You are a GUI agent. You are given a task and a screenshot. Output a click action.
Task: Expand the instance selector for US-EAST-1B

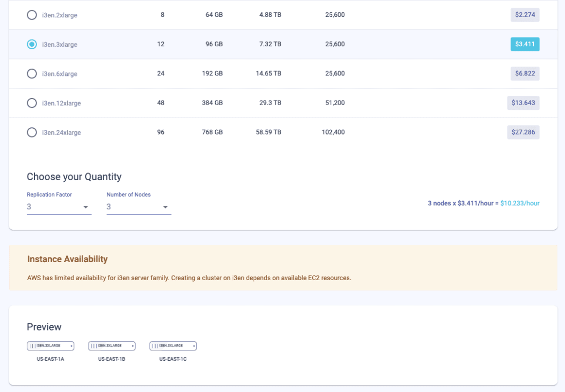[x=133, y=346]
